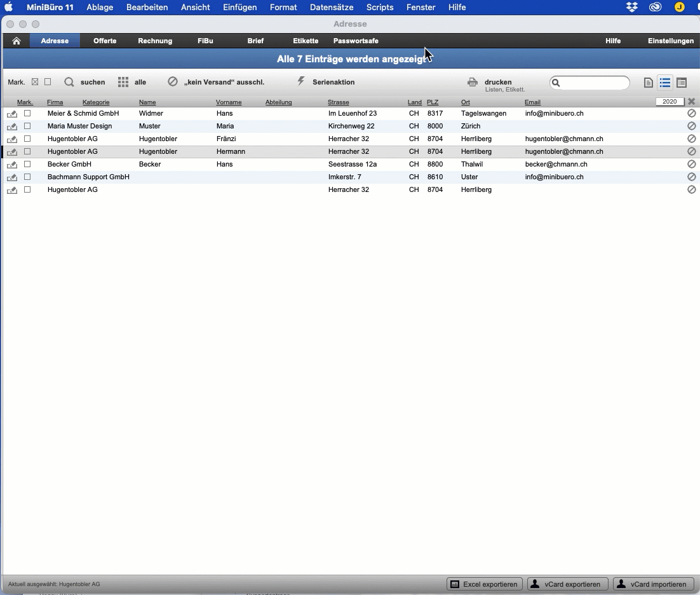The image size is (700, 595).
Task: Switch to table view icon
Action: pos(682,82)
